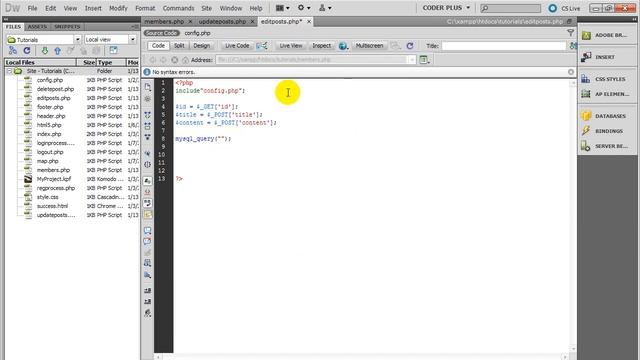Open the CODER PLUS workspace dropdown
640x360 pixels.
click(x=446, y=8)
